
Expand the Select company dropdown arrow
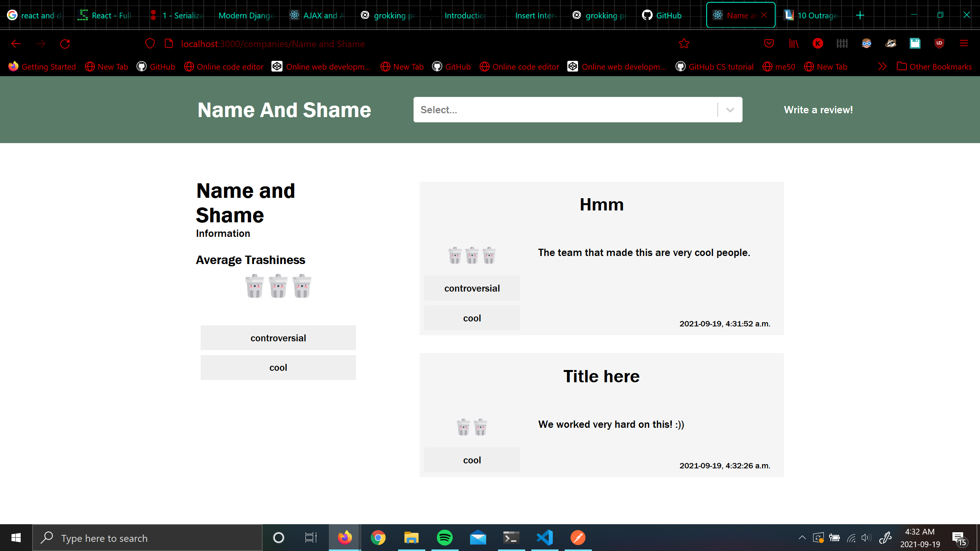click(730, 110)
